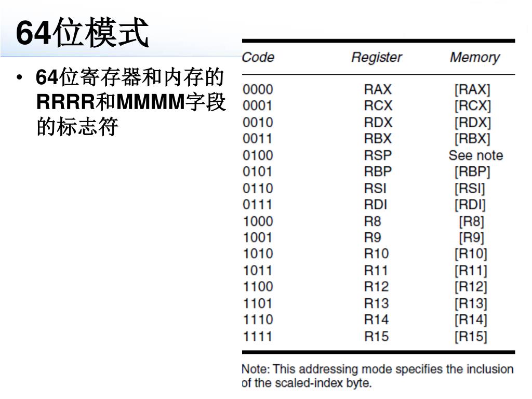Select code cell "1000"
Screen dimensions: 532x399
pos(258,221)
